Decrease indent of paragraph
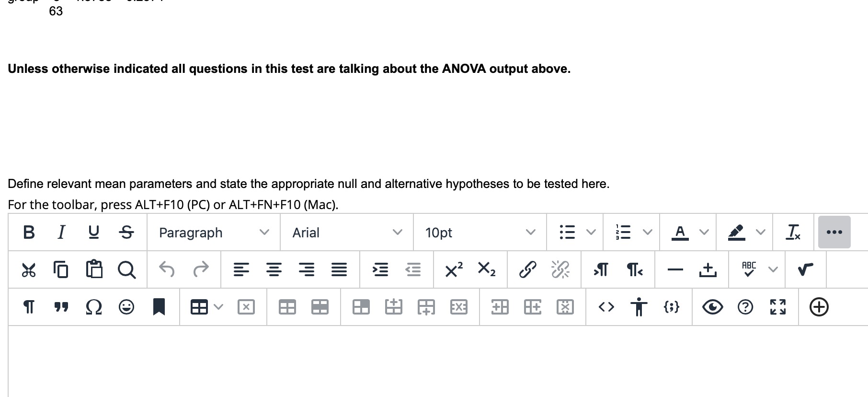The width and height of the screenshot is (868, 397). pos(413,270)
